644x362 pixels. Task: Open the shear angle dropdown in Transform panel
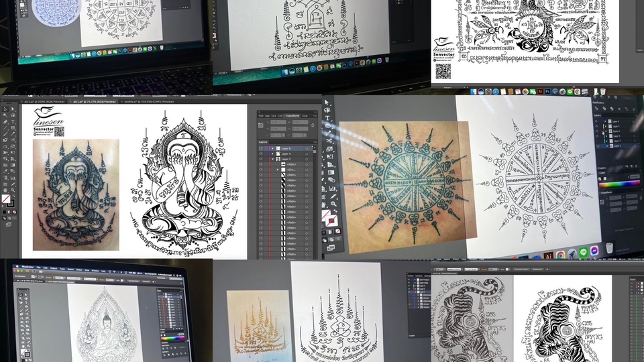click(305, 135)
